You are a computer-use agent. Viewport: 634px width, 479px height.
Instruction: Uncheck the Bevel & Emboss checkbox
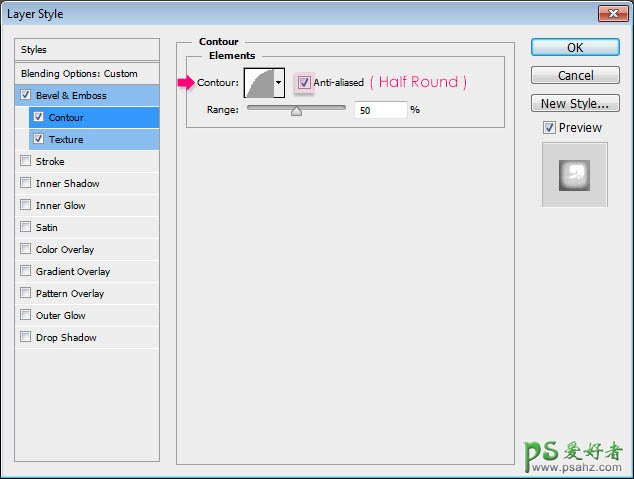(25, 96)
